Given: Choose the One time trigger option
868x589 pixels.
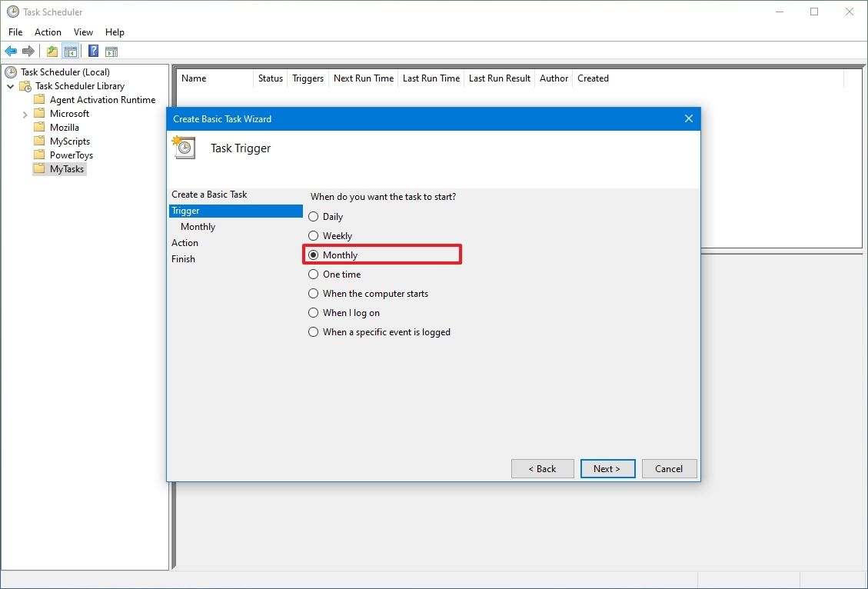Looking at the screenshot, I should click(x=314, y=274).
